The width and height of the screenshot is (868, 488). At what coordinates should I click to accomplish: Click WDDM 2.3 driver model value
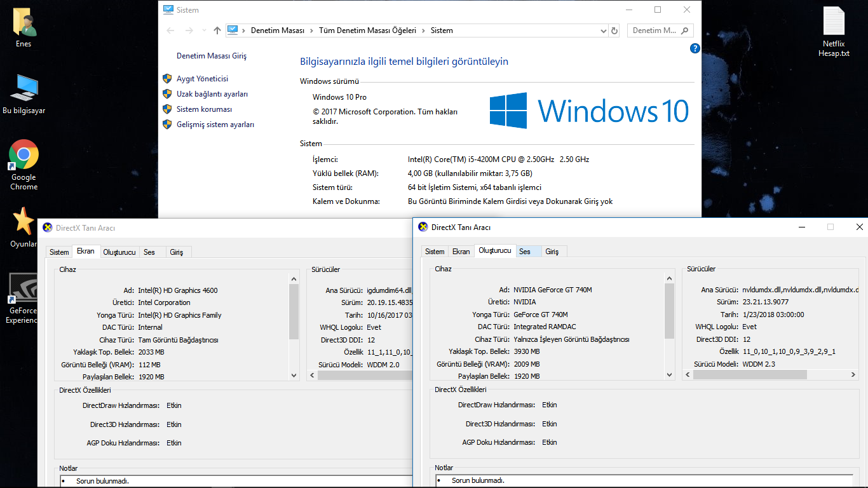click(x=759, y=364)
